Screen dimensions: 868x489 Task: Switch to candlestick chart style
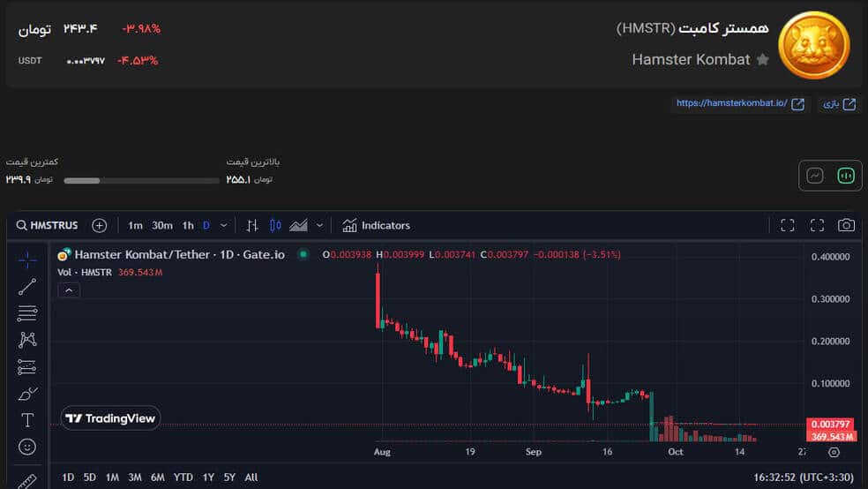click(275, 225)
